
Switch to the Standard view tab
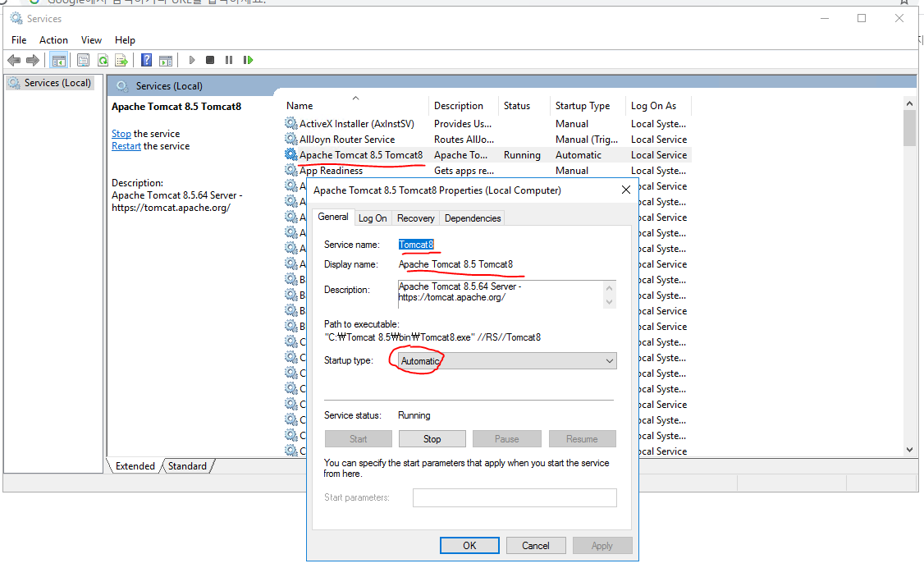pyautogui.click(x=187, y=466)
